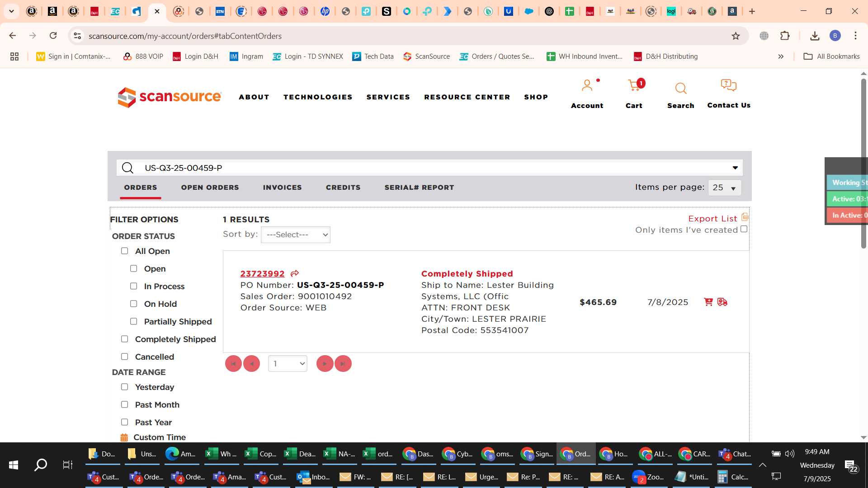Switch to the Open Orders tab
This screenshot has height=488, width=868.
pos(210,188)
